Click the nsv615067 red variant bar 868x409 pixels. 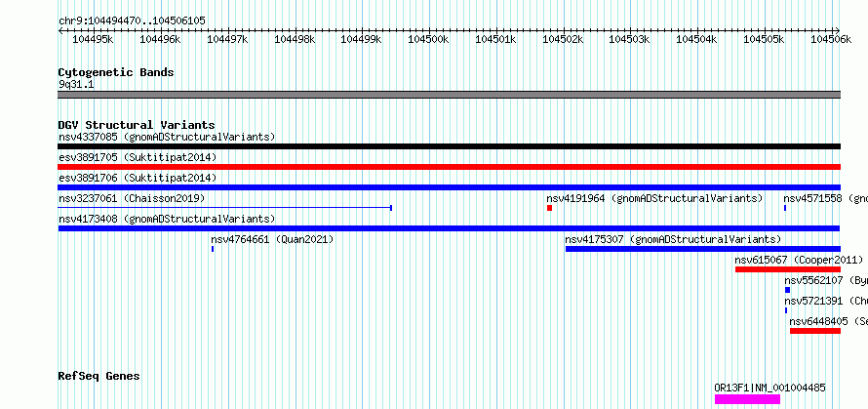pyautogui.click(x=788, y=269)
